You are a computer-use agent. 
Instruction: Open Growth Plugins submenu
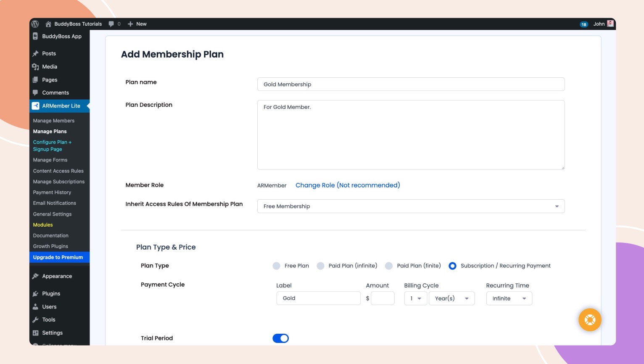tap(50, 246)
